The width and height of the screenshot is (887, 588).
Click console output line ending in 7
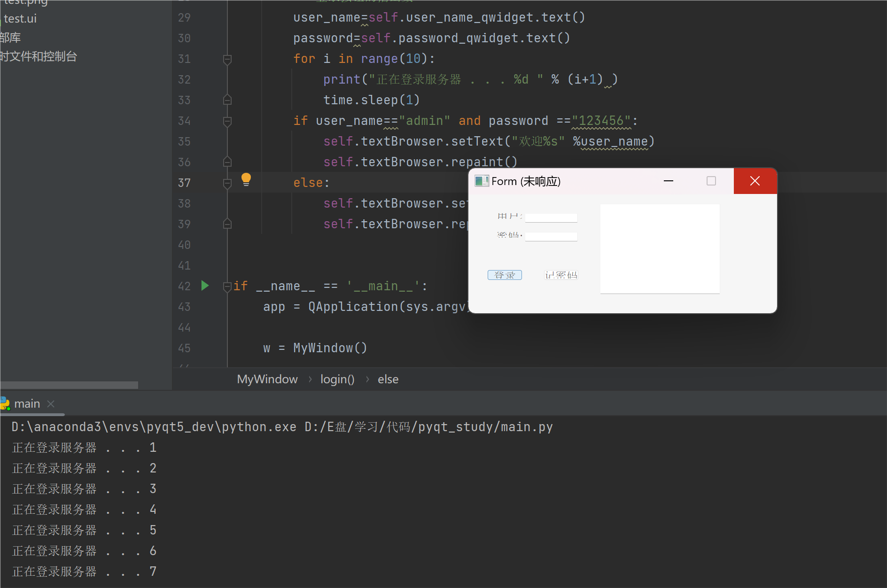[84, 572]
